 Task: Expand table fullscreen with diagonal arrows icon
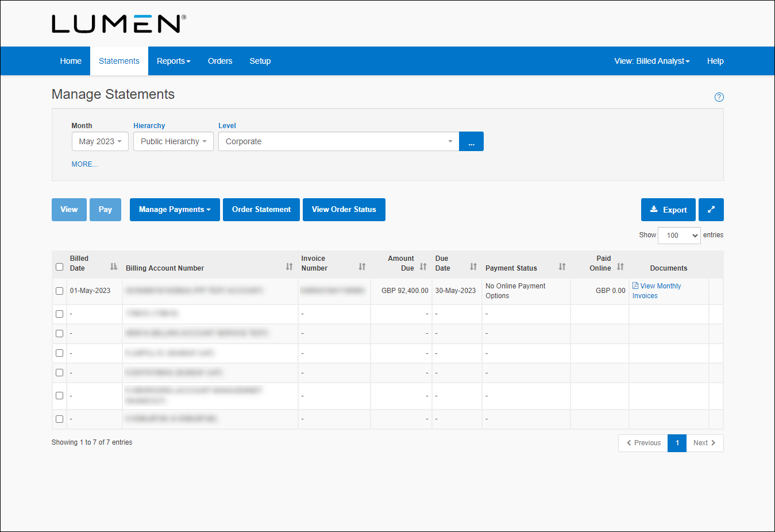tap(711, 210)
